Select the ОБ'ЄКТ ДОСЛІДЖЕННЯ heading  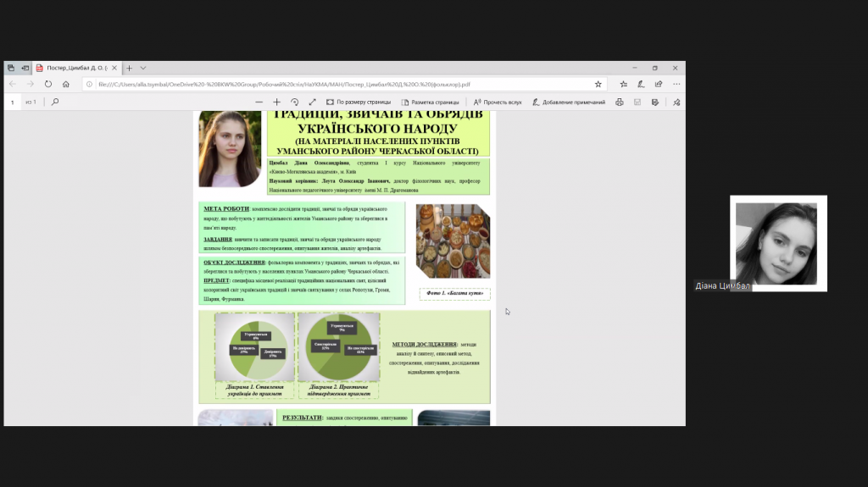point(234,263)
